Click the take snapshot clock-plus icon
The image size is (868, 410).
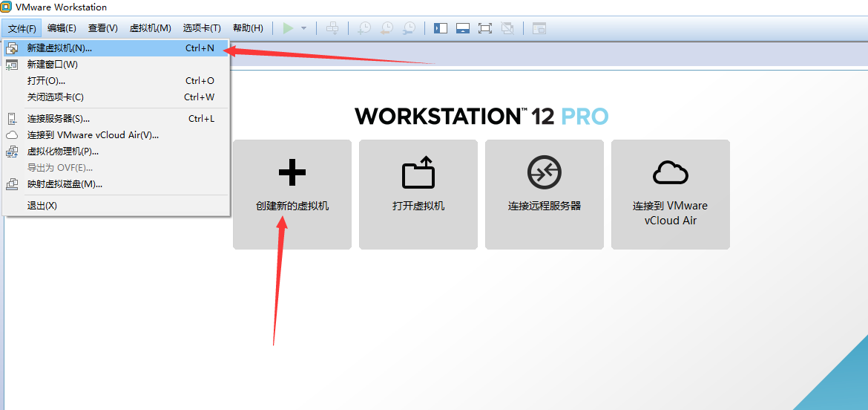click(364, 28)
